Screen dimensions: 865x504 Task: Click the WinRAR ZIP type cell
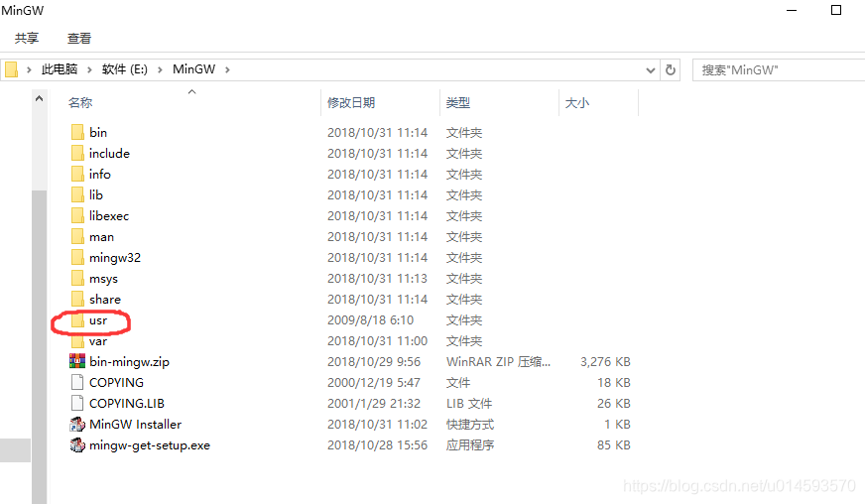click(x=498, y=361)
